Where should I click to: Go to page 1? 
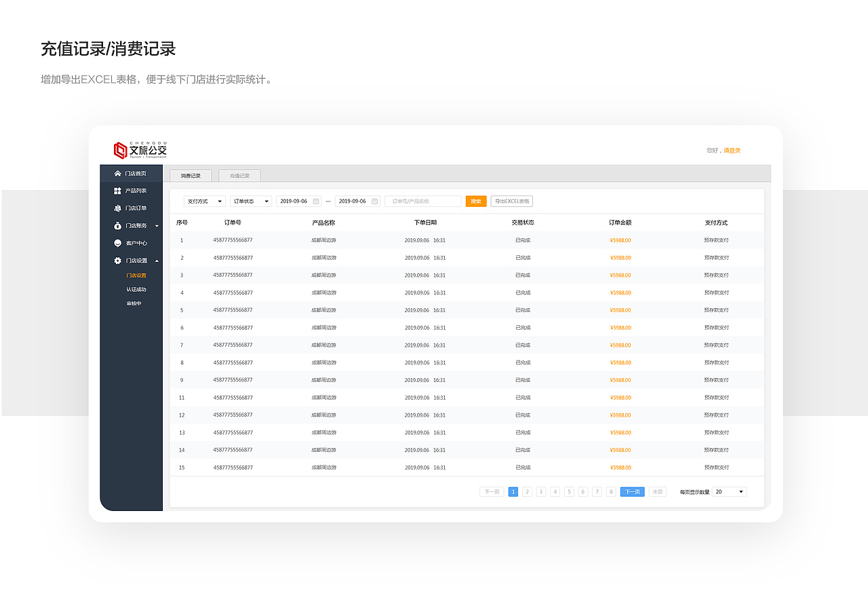[513, 492]
